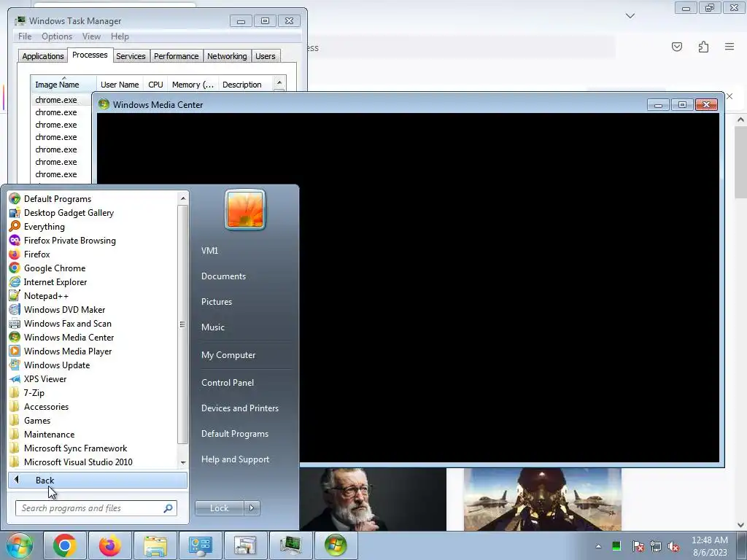Open Default Programs in the programs list

click(x=57, y=199)
